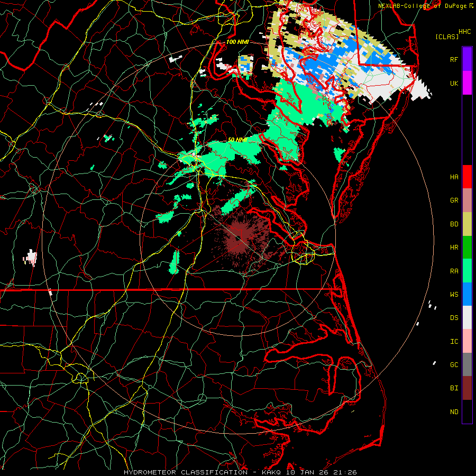Click the 100 NMI range ring label
This screenshot has height=476, width=476.
pyautogui.click(x=237, y=42)
